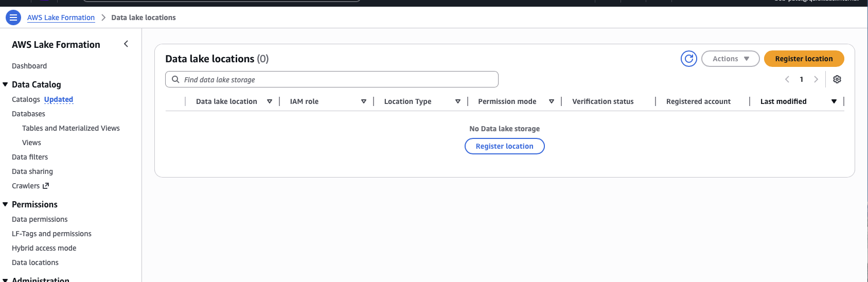Refresh the data lake locations list
Screen dimensions: 868x282
(x=689, y=59)
